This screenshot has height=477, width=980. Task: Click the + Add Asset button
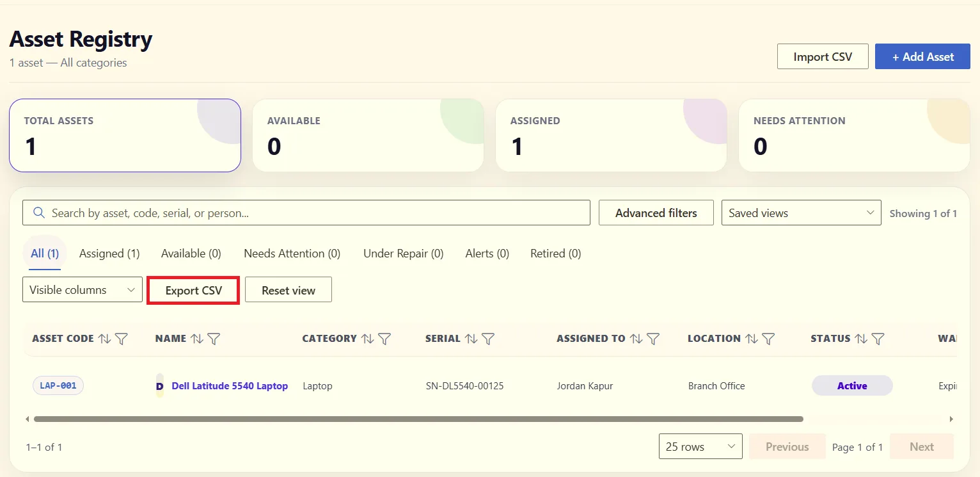tap(922, 56)
